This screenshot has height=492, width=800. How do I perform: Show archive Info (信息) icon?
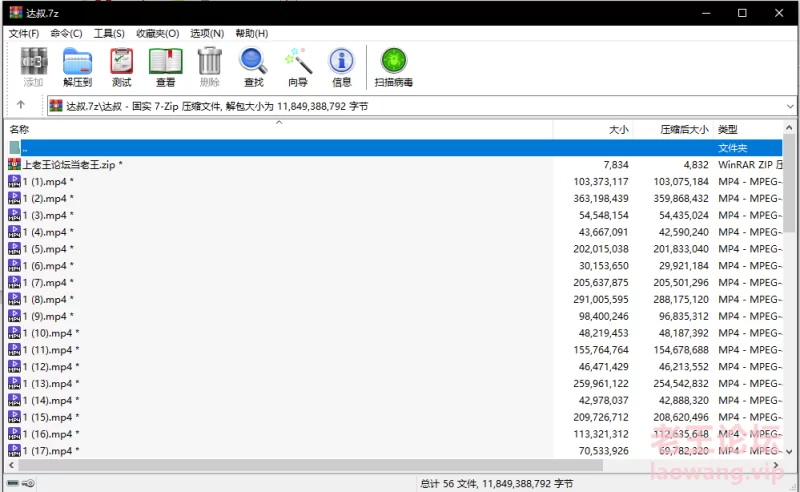coord(341,61)
